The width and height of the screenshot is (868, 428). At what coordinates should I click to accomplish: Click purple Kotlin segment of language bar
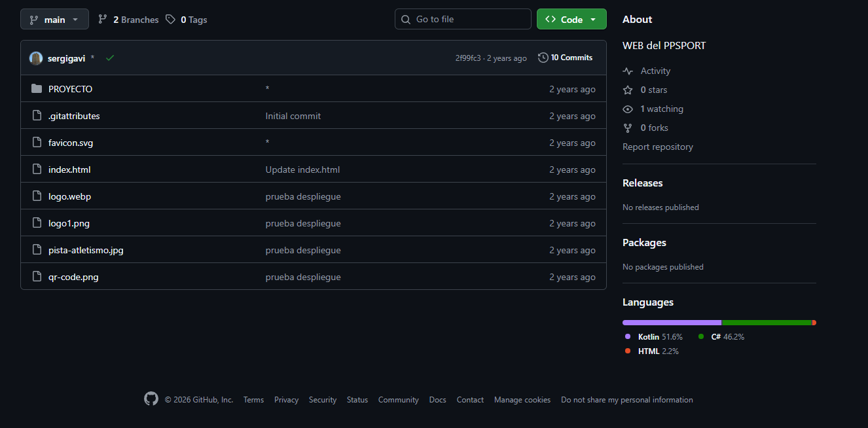coord(671,323)
